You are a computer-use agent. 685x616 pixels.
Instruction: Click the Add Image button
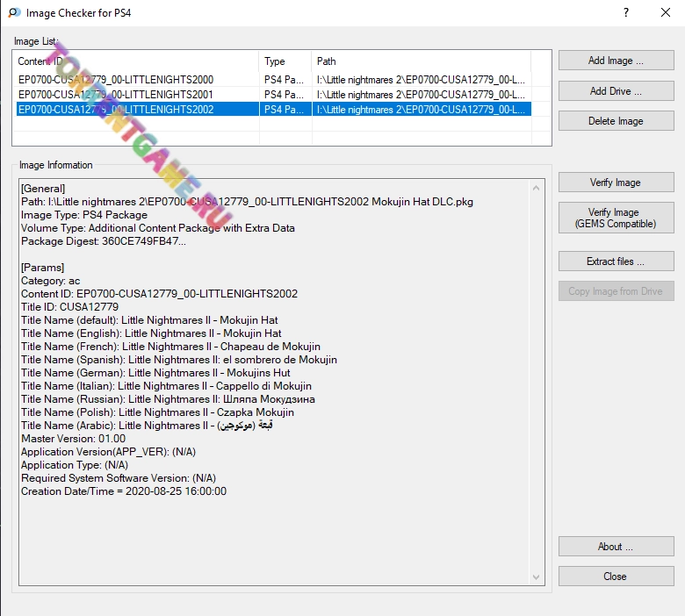(616, 61)
